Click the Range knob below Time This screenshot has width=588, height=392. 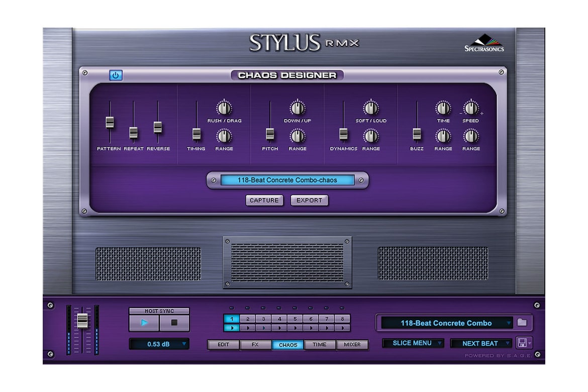point(443,136)
